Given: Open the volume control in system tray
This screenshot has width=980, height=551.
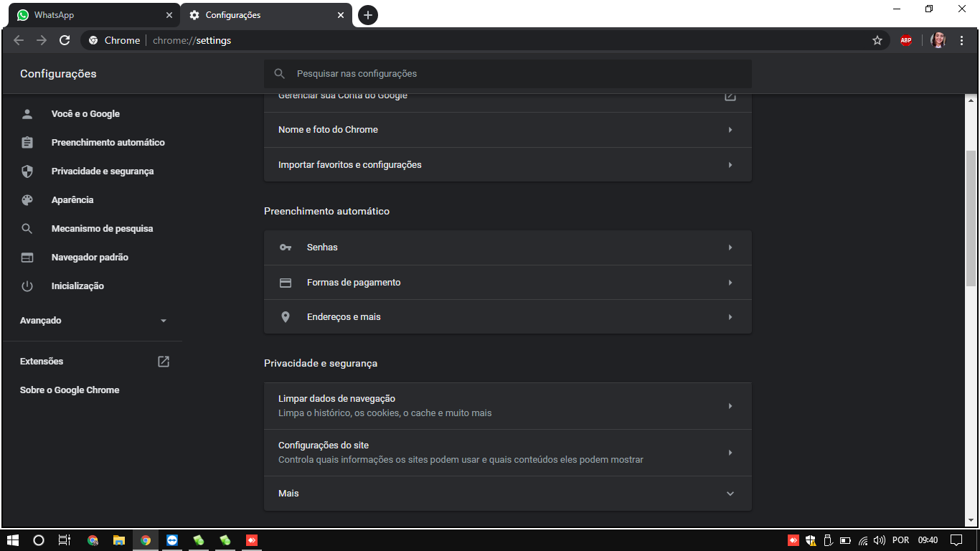Looking at the screenshot, I should [880, 540].
